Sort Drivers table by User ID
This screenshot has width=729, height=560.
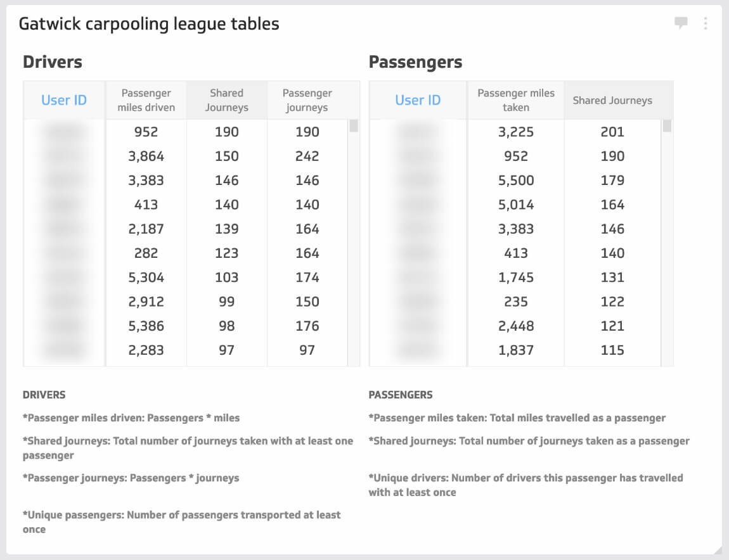[x=64, y=100]
